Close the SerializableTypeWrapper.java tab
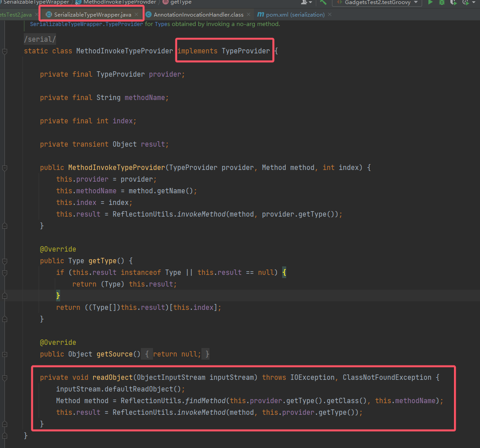Viewport: 480px width, 448px height. 136,15
